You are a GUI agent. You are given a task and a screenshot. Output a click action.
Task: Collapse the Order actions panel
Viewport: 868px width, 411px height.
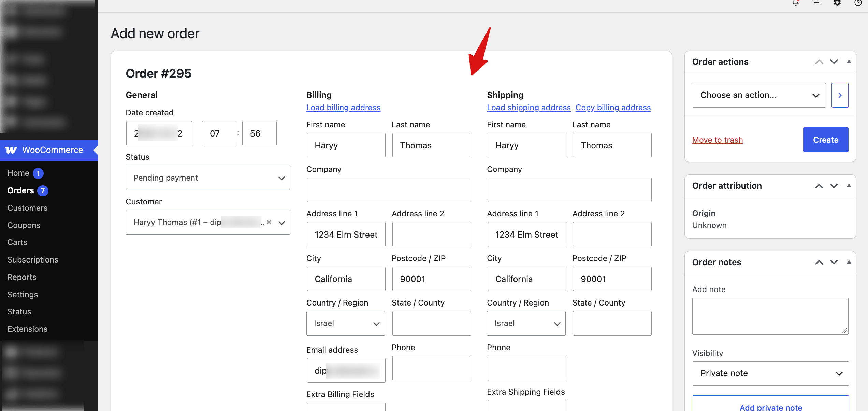849,62
